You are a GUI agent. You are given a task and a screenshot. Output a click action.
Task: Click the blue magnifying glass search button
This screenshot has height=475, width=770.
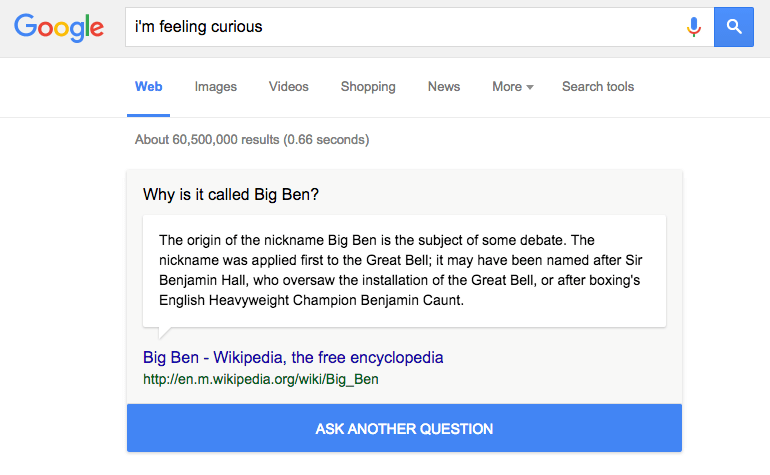point(734,27)
